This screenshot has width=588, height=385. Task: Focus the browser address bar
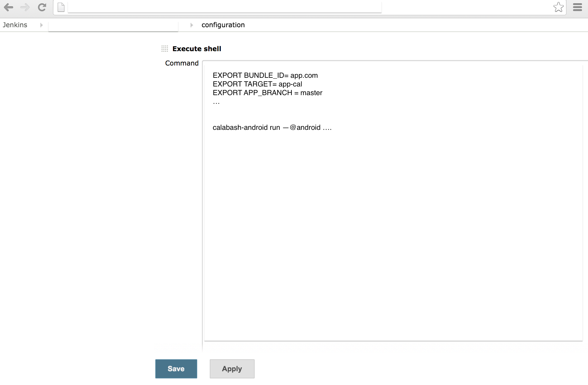(x=224, y=7)
